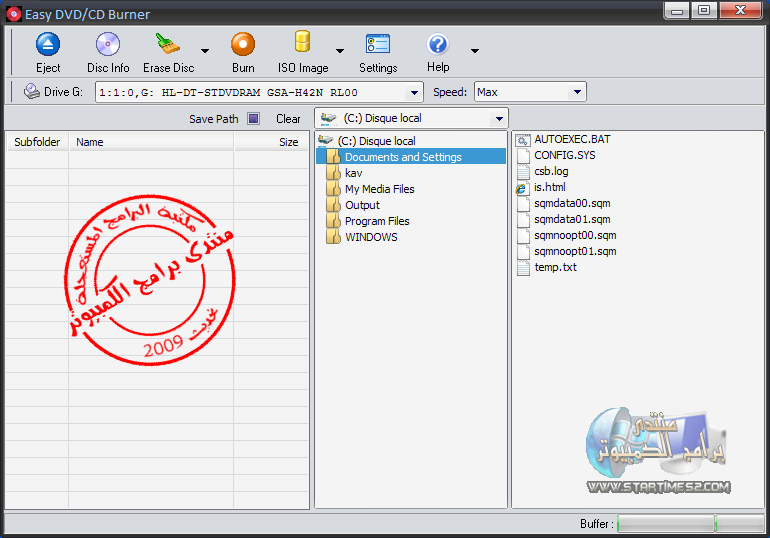Select Documents and Settings folder name
This screenshot has height=538, width=770.
(403, 157)
